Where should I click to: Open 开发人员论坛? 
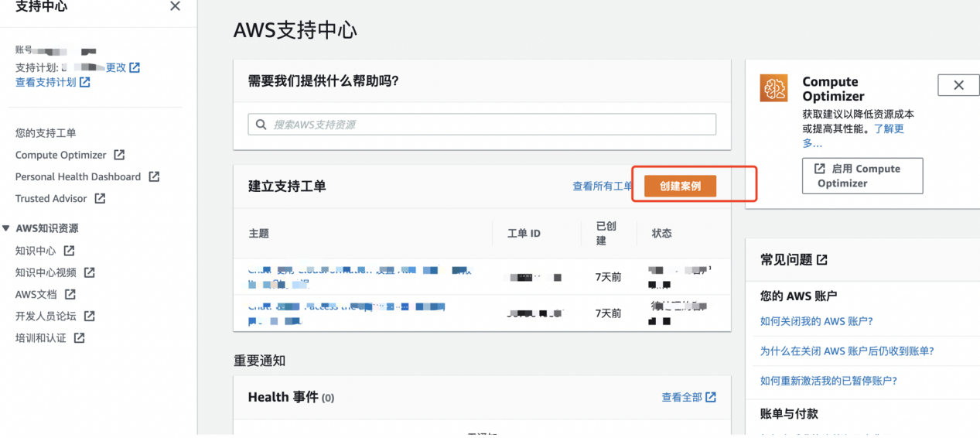46,316
